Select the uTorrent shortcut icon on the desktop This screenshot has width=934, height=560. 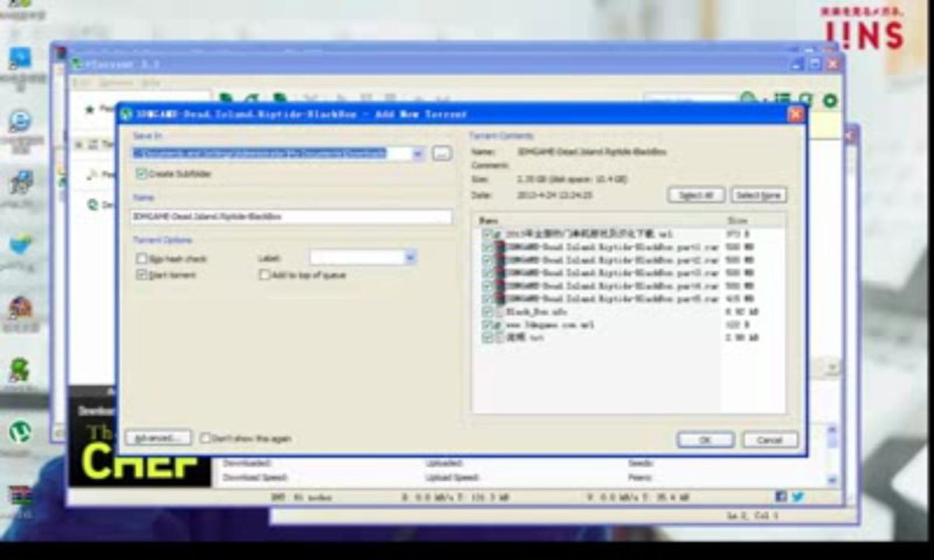[20, 432]
